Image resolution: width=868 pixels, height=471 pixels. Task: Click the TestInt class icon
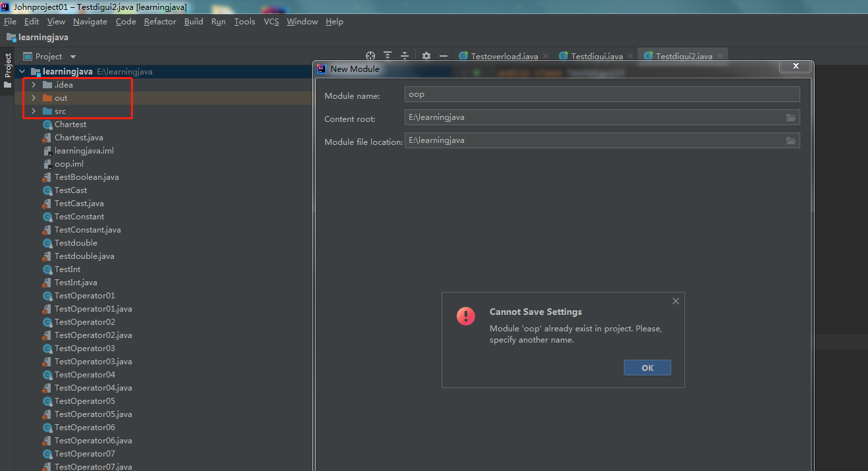click(x=47, y=269)
